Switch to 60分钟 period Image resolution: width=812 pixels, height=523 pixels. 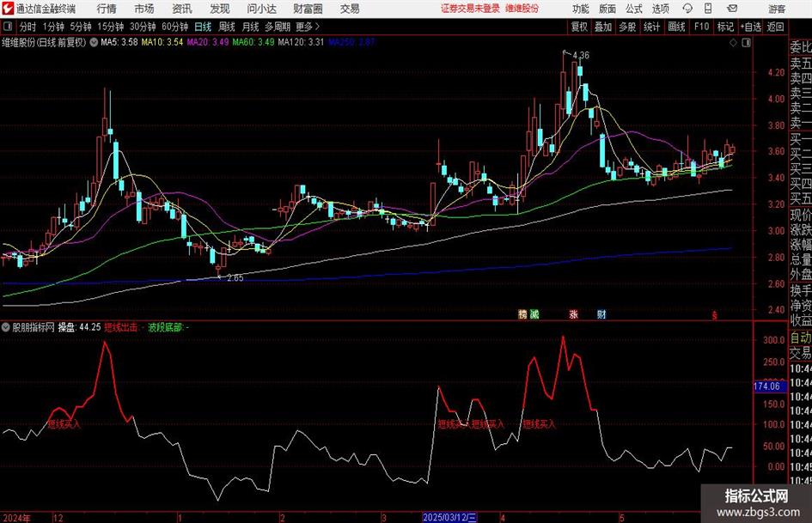pyautogui.click(x=174, y=27)
